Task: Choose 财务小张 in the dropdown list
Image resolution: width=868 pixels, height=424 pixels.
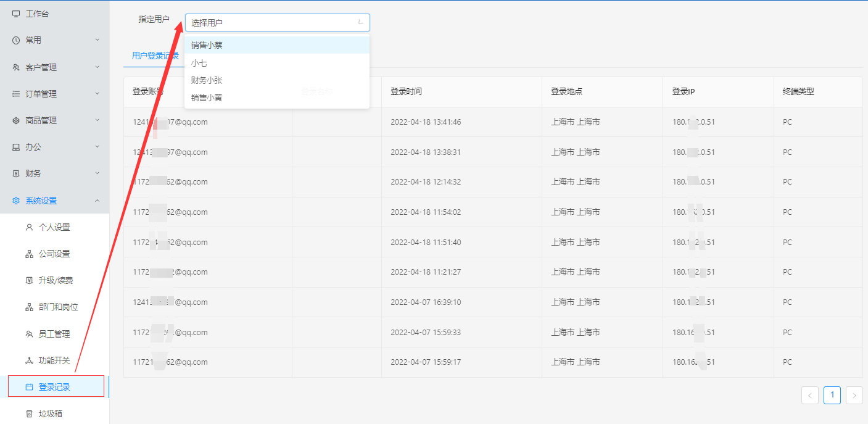Action: coord(207,80)
